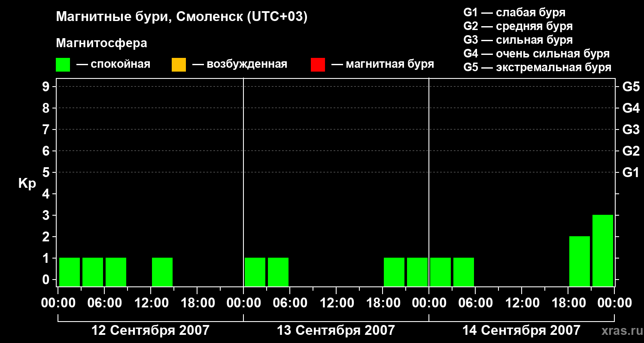Click the Kp 3 bar on 14 Сентября

pyautogui.click(x=603, y=250)
